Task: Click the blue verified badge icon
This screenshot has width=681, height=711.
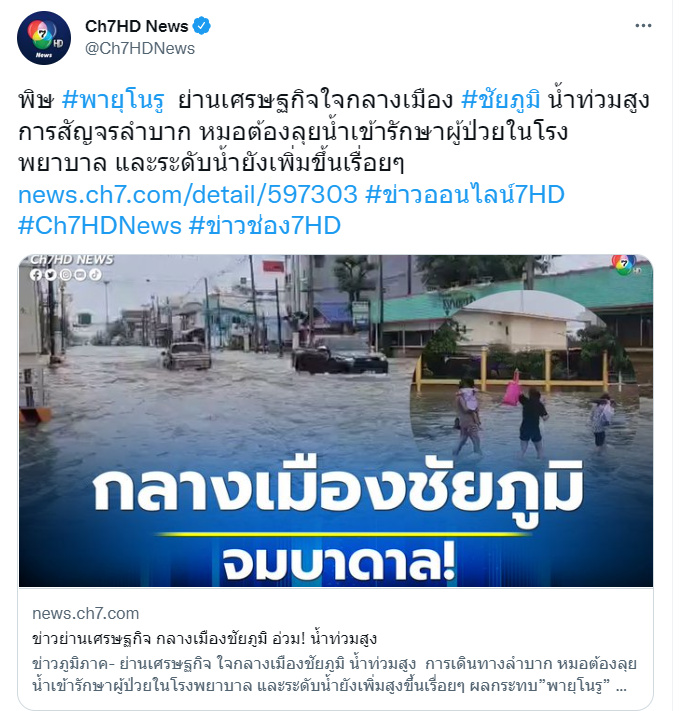Action: click(201, 26)
